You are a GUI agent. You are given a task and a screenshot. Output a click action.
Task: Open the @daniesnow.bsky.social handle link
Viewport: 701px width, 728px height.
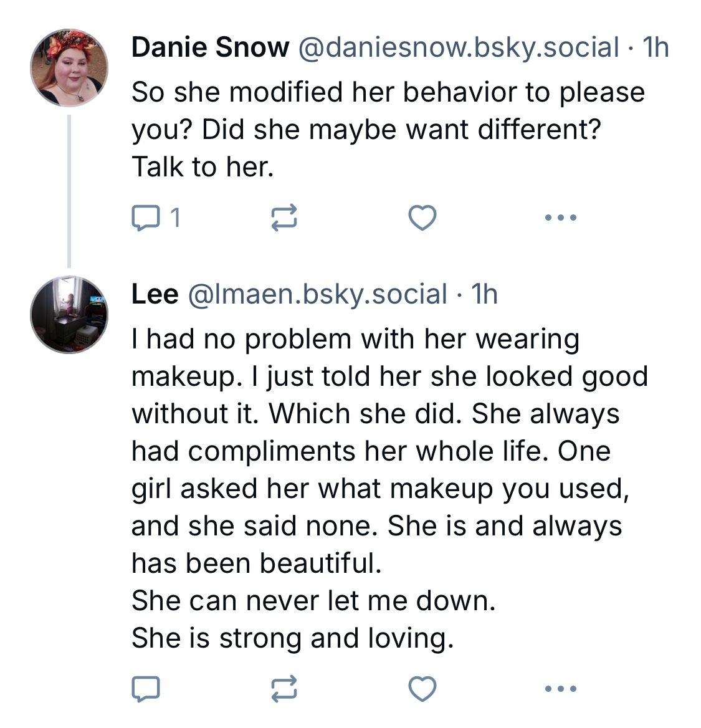pos(459,47)
